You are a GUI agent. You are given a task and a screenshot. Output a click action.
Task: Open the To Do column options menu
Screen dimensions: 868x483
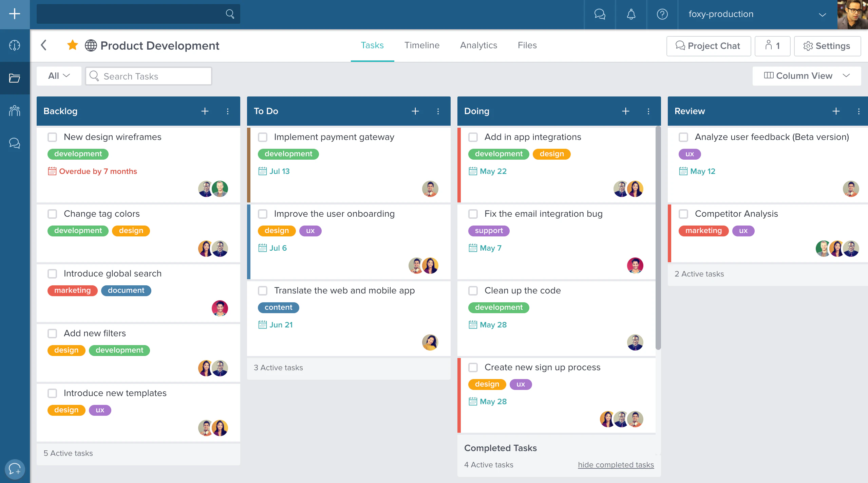pos(438,111)
